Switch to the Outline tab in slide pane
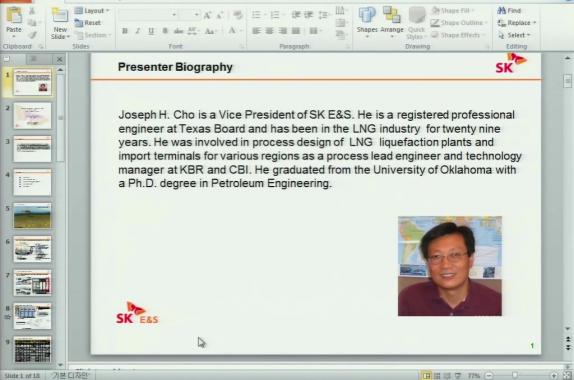Image resolution: width=574 pixels, height=380 pixels. [x=33, y=59]
